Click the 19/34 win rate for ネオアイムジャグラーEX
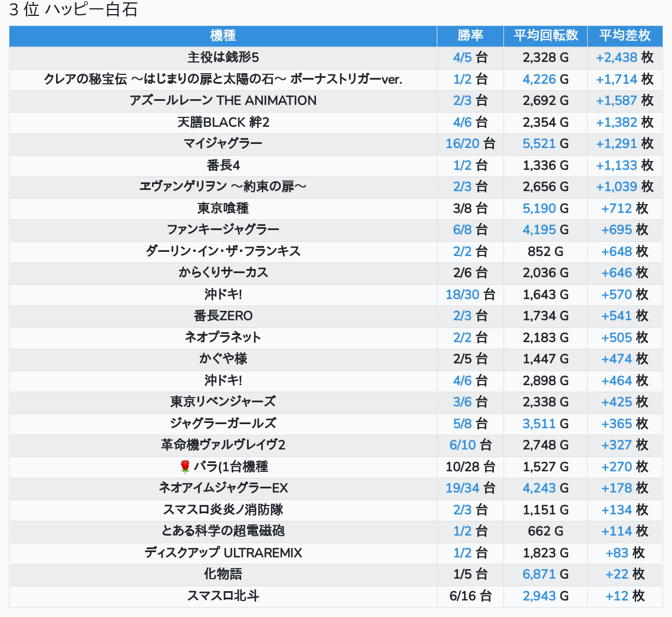Viewport: 672px width, 617px height. (x=463, y=488)
